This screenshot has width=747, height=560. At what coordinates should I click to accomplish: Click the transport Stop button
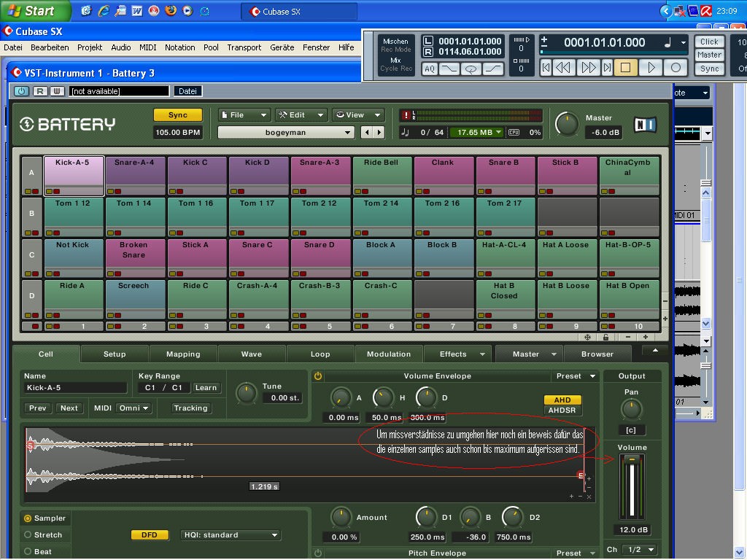625,68
